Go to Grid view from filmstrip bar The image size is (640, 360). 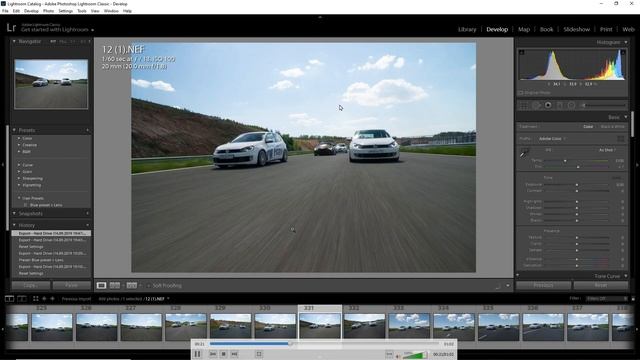(36, 299)
